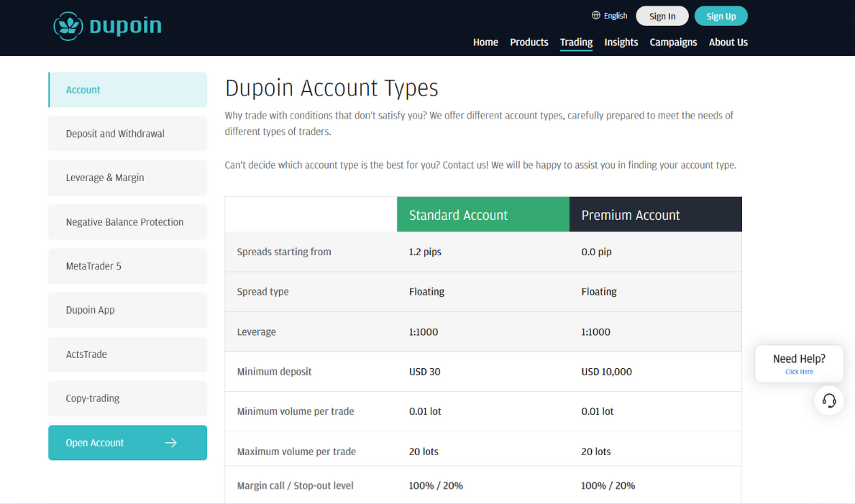Click the 'Minimum deposit' row label
Viewport: 855px width, 504px height.
pyautogui.click(x=274, y=372)
